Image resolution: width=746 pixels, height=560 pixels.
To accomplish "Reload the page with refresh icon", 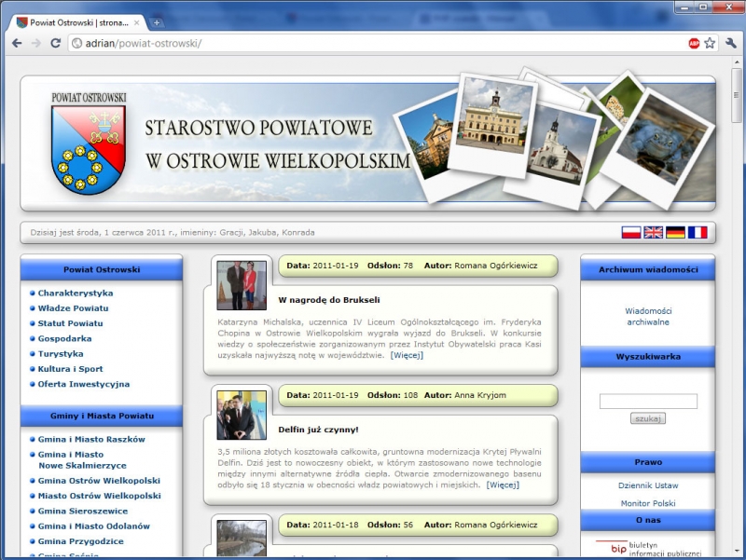I will point(56,43).
